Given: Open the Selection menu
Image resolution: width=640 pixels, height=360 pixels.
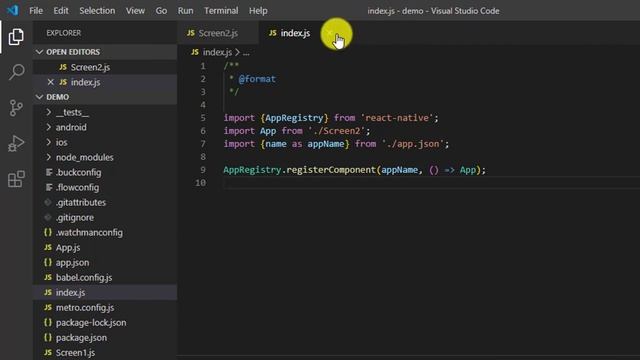Looking at the screenshot, I should [x=97, y=11].
